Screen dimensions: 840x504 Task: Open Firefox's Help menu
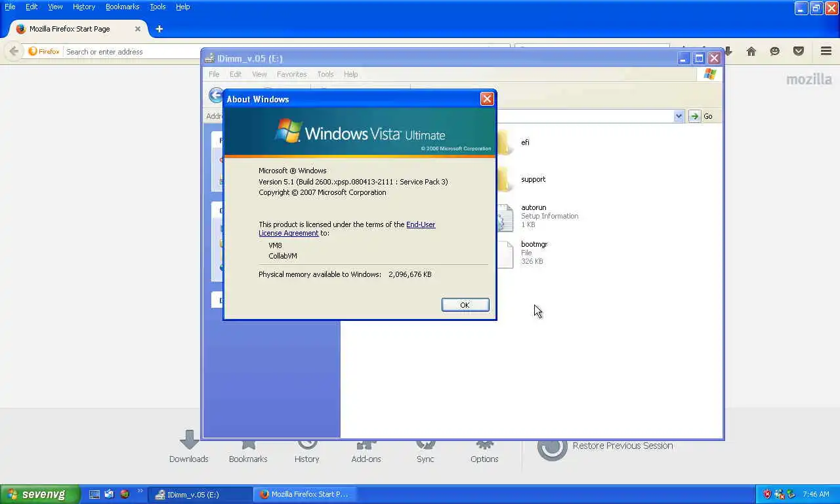coord(183,7)
